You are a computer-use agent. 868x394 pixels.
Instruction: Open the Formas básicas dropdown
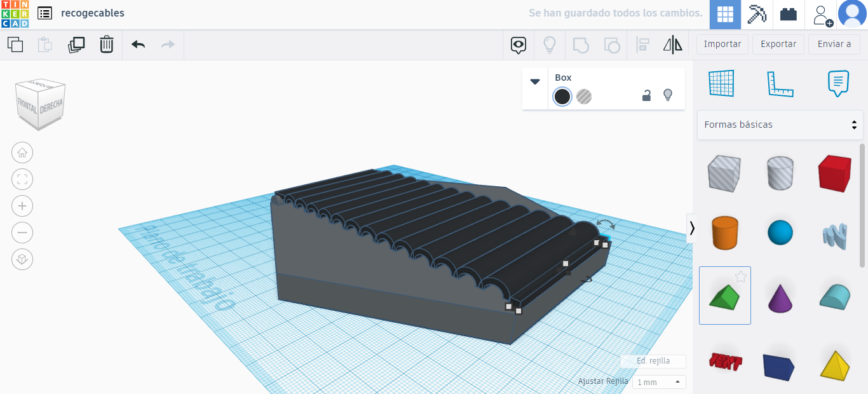point(780,125)
